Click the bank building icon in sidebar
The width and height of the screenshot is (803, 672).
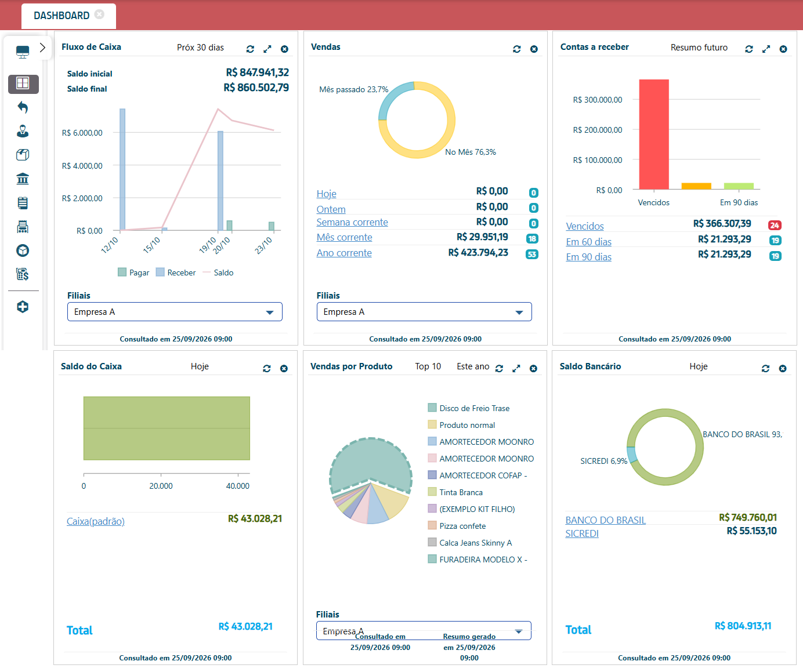pos(23,179)
